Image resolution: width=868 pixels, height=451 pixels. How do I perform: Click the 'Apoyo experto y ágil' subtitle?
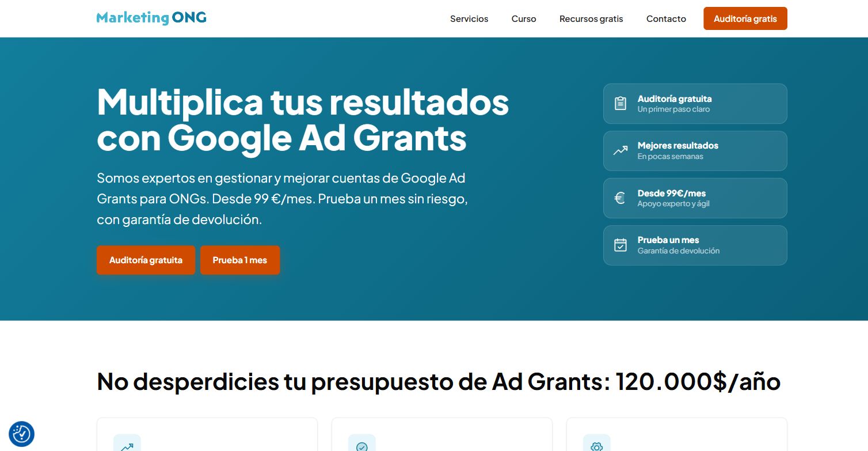click(x=673, y=204)
